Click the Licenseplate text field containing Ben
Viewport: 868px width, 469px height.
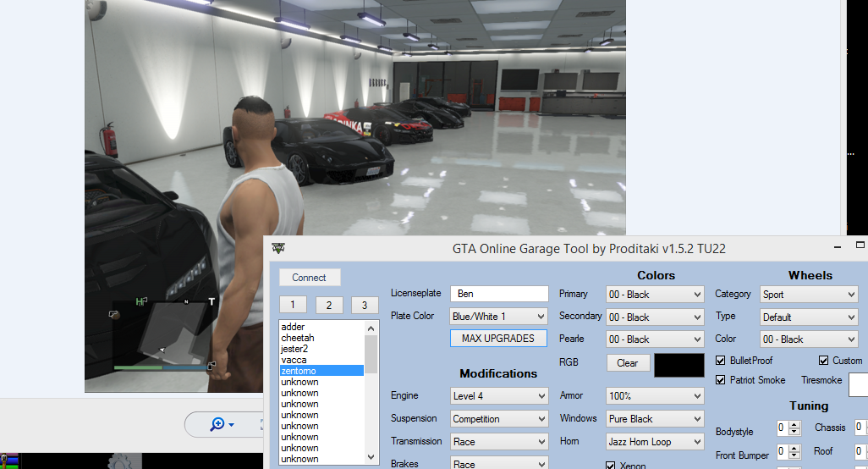pyautogui.click(x=499, y=294)
